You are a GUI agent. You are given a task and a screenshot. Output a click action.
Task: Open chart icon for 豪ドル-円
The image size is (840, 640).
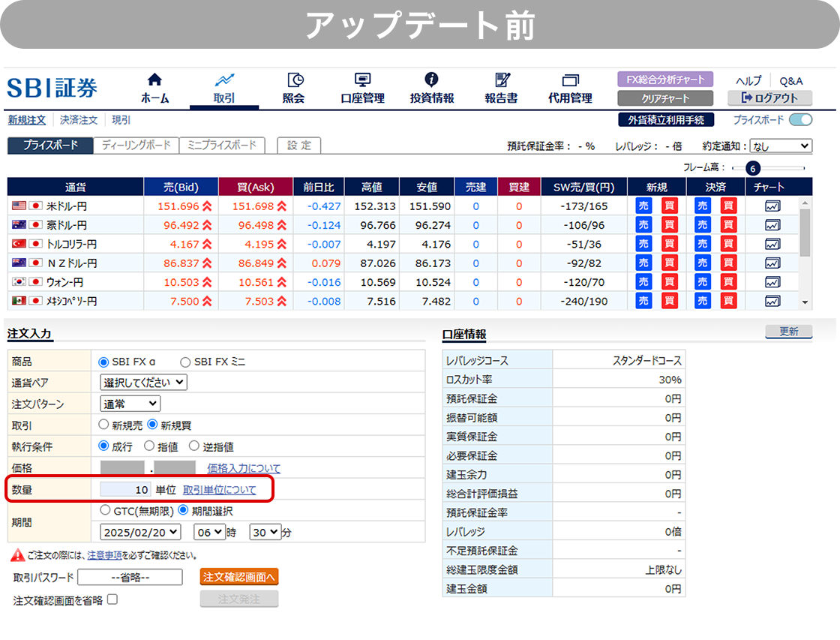click(x=772, y=225)
